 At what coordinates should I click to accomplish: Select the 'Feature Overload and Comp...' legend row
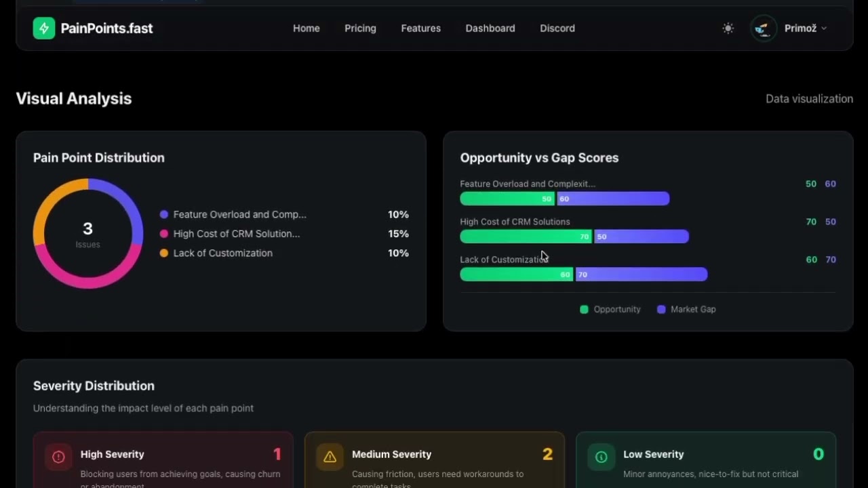[284, 214]
